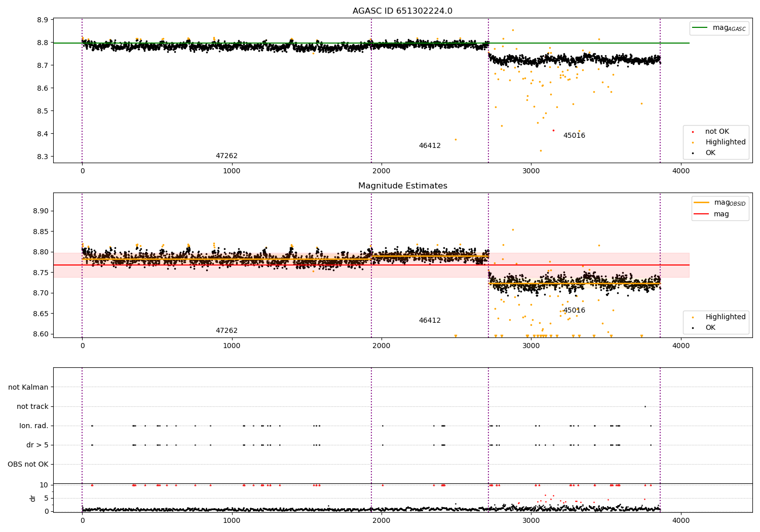Click the '2000' x-axis tick under Magnitude Estimates plot
The width and height of the screenshot is (760, 532).
tap(382, 346)
